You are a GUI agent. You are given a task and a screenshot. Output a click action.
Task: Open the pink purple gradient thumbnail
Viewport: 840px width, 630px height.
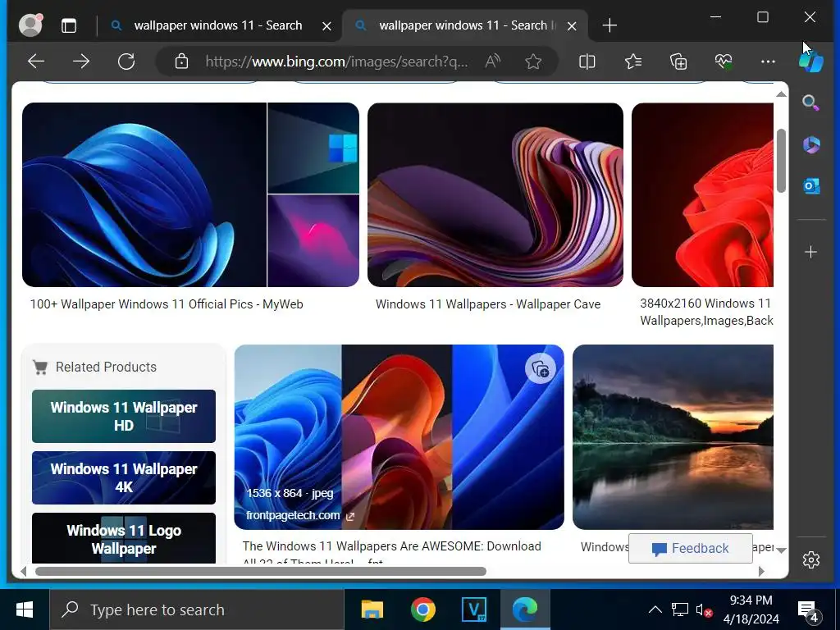(x=313, y=240)
